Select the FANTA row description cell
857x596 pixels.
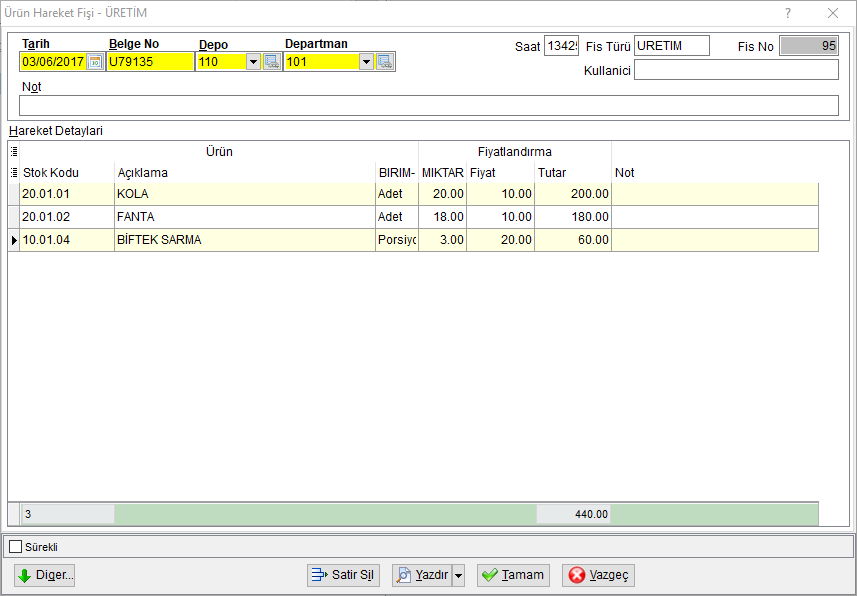coord(245,217)
